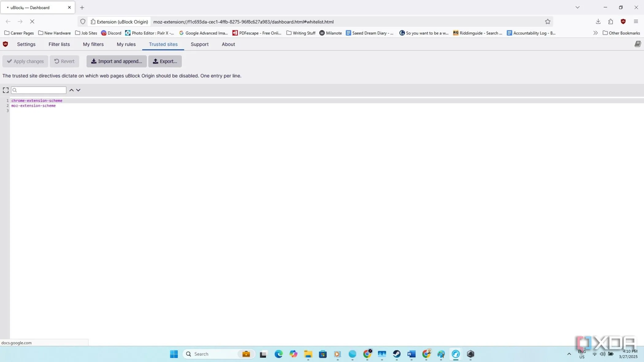Open the extensions puzzle icon
644x362 pixels.
coord(611,21)
